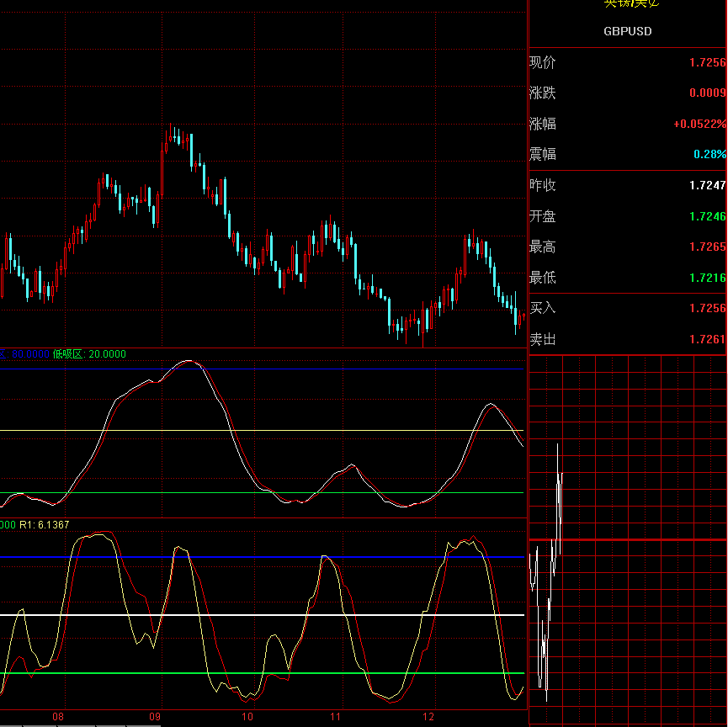Click the 低吸区: 20.0000 indicator label
Viewport: 728px width, 727px height.
tap(89, 354)
